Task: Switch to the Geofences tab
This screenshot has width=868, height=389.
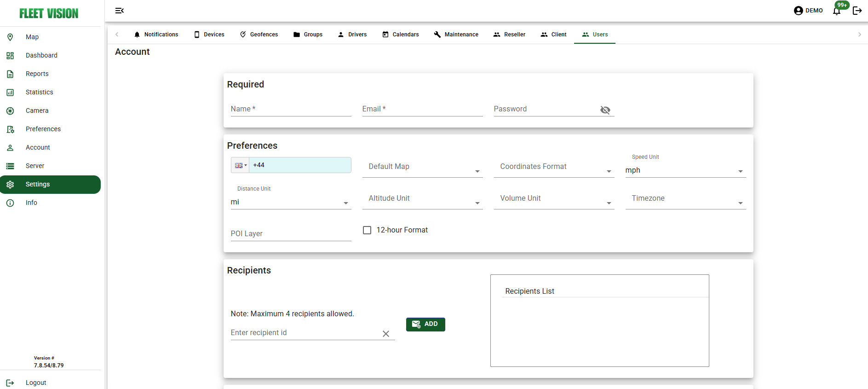Action: pos(259,35)
